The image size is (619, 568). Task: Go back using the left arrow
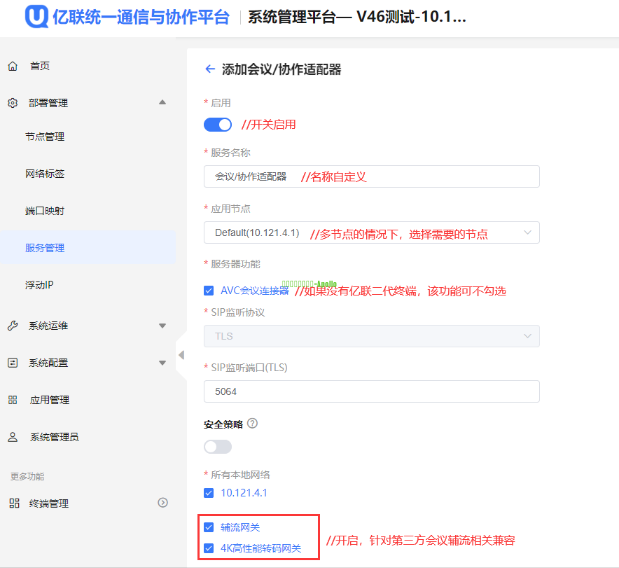(x=210, y=69)
